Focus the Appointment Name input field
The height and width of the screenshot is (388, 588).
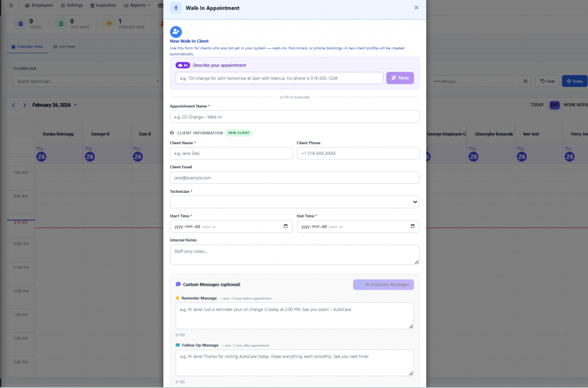tap(295, 117)
